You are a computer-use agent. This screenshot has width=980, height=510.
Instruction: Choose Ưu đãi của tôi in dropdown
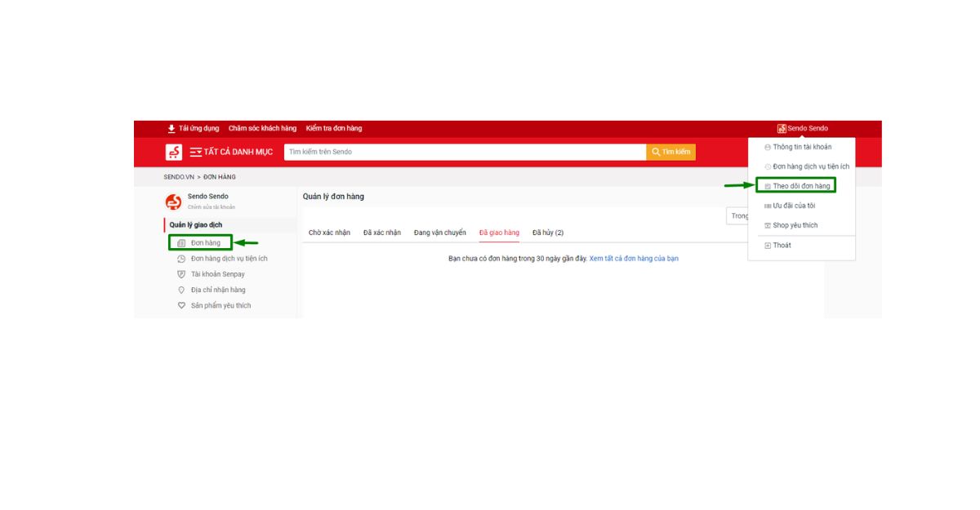point(794,206)
